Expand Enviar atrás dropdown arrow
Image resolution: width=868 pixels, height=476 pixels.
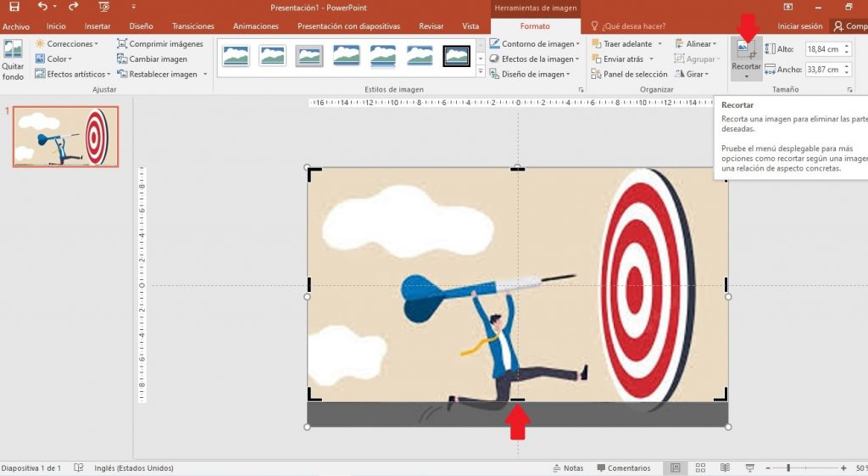click(x=651, y=59)
